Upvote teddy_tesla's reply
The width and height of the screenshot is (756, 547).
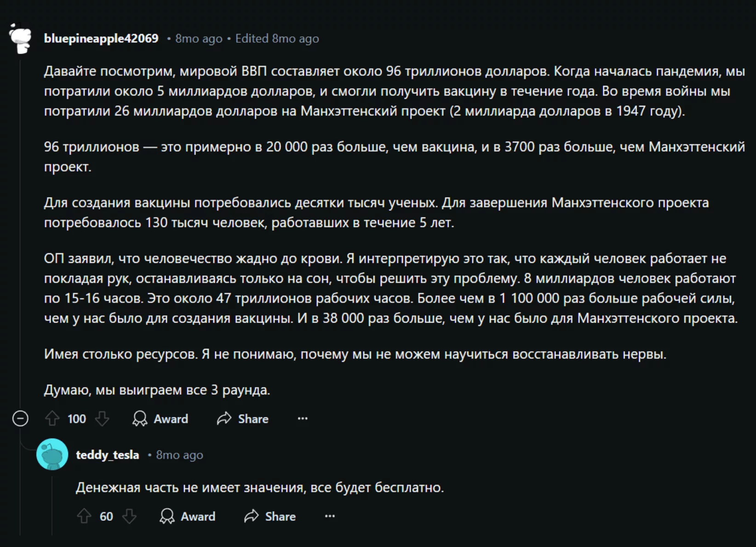coord(84,516)
